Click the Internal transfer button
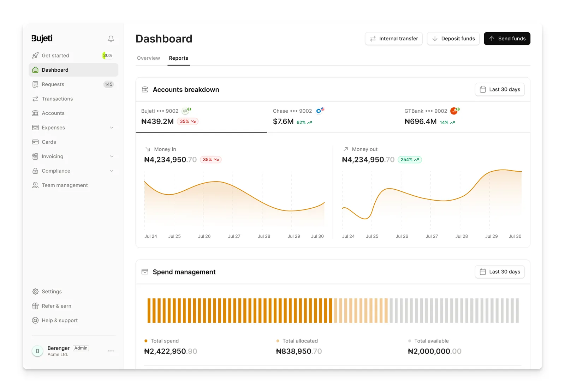 (394, 39)
